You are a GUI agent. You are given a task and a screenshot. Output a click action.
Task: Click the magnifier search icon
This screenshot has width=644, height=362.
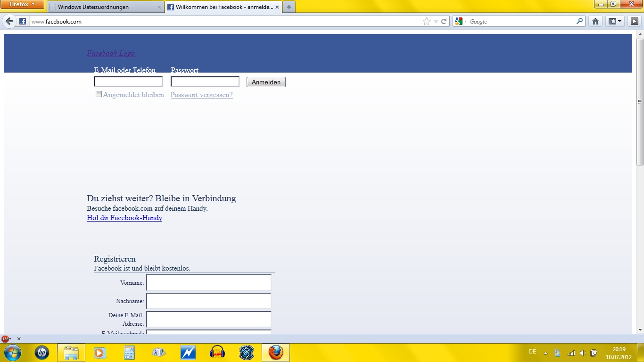coord(579,21)
